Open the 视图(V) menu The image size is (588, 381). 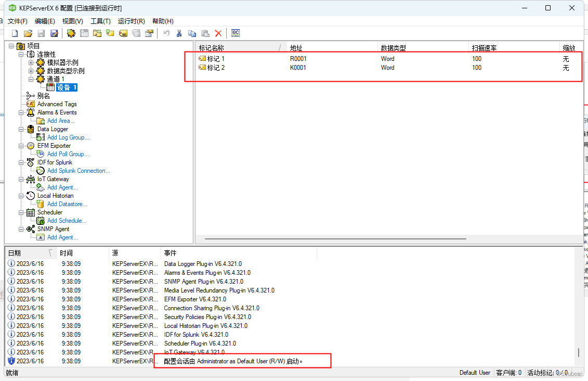point(72,21)
